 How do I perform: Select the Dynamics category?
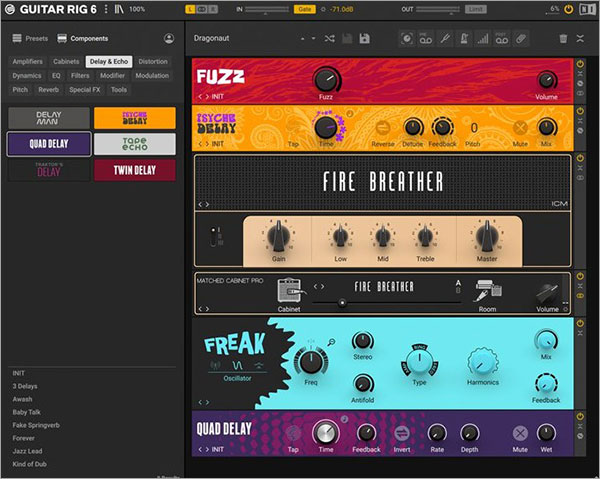26,76
